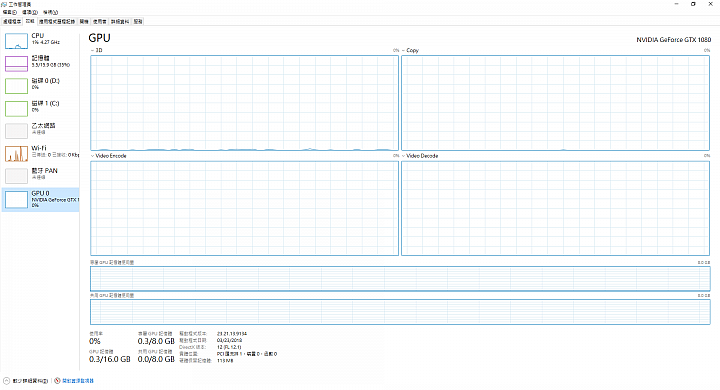Switch to the 詳細資料 (Details) tab
The image size is (720, 390).
click(x=120, y=22)
